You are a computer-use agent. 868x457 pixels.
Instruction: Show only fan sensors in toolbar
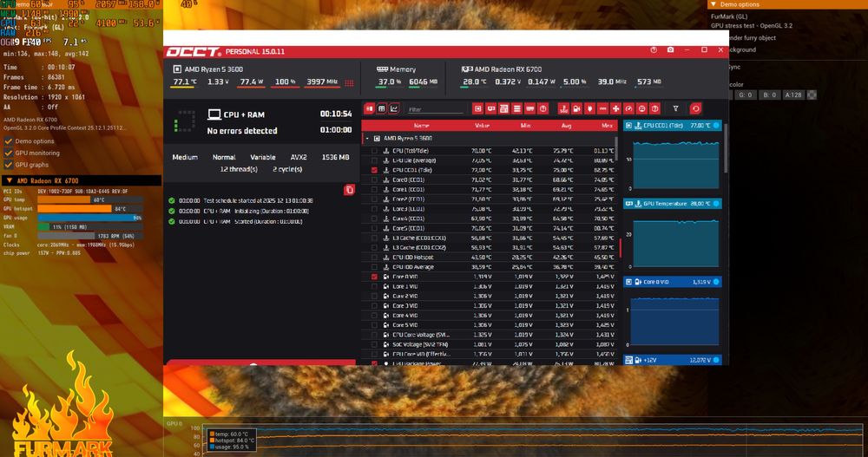point(615,109)
